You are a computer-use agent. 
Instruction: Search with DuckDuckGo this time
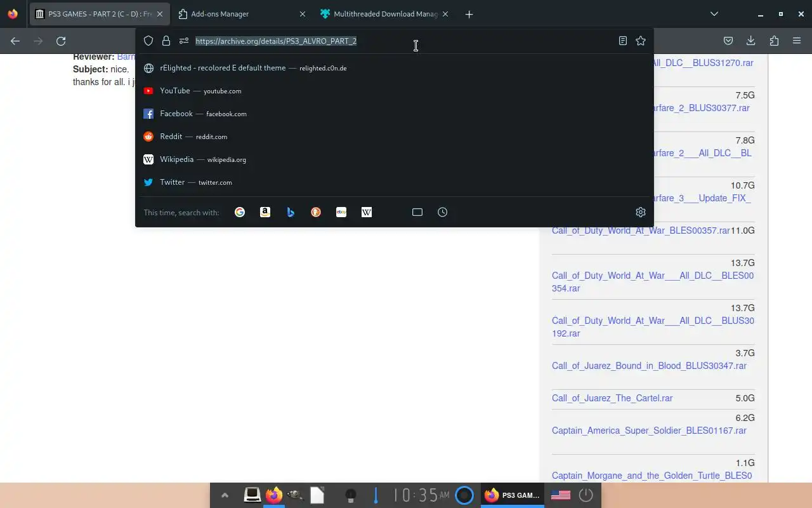click(316, 212)
